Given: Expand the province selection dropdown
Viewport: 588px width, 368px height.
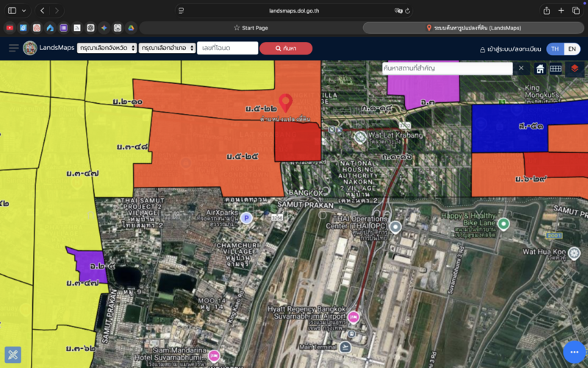Looking at the screenshot, I should 107,48.
